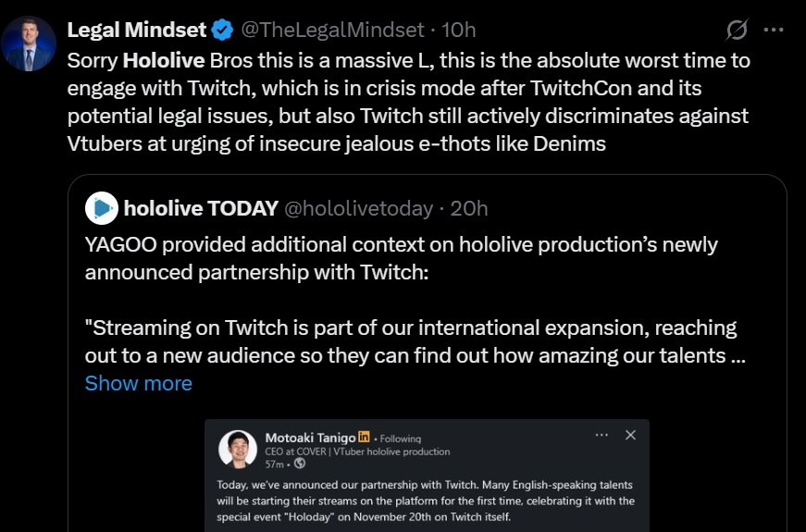
Task: Click Motoaki Tanigo's profile photo
Action: click(238, 449)
